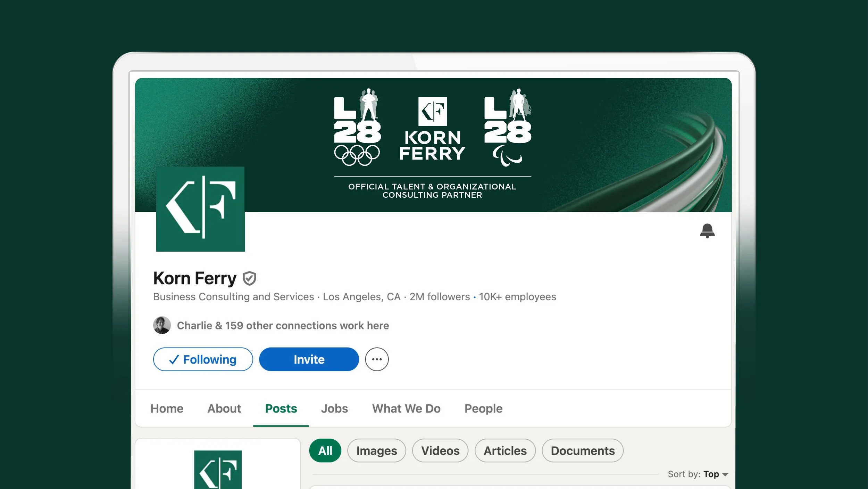Filter posts by Documents

582,451
